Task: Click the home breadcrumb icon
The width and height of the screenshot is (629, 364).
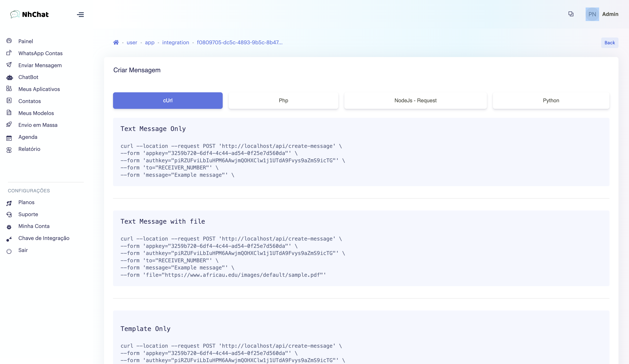Action: click(x=116, y=42)
